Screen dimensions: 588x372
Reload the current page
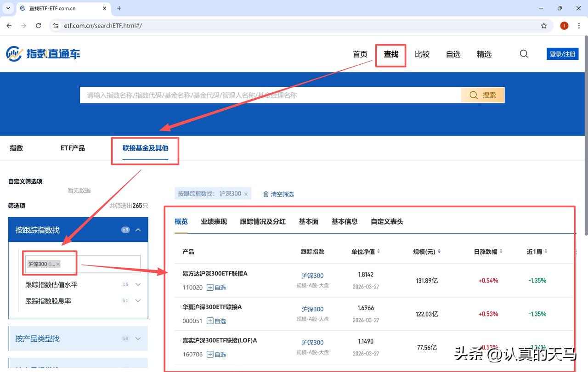[39, 26]
